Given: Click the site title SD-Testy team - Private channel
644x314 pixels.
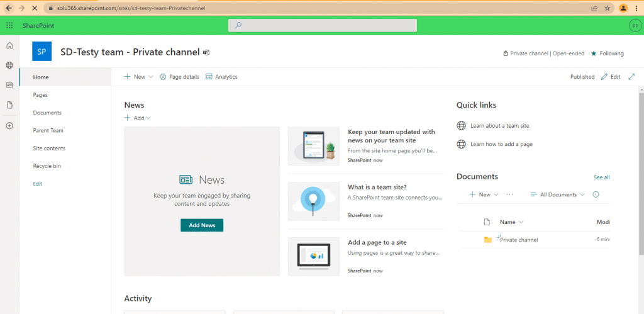Looking at the screenshot, I should tap(130, 52).
